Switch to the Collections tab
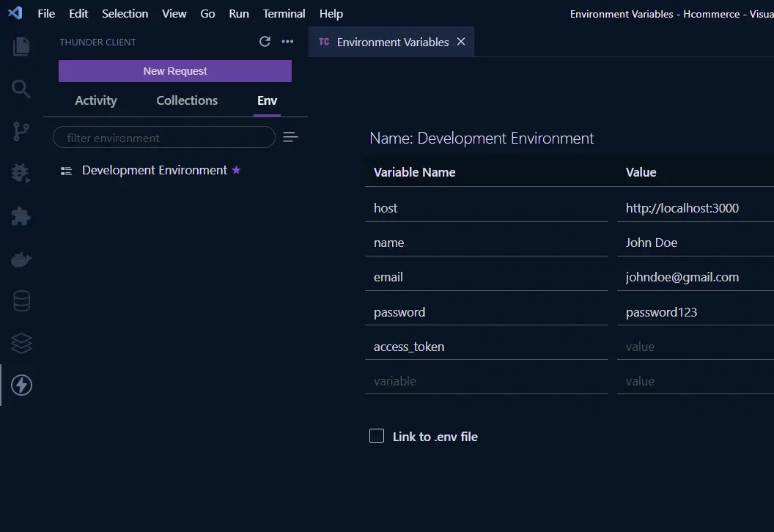 [x=186, y=100]
